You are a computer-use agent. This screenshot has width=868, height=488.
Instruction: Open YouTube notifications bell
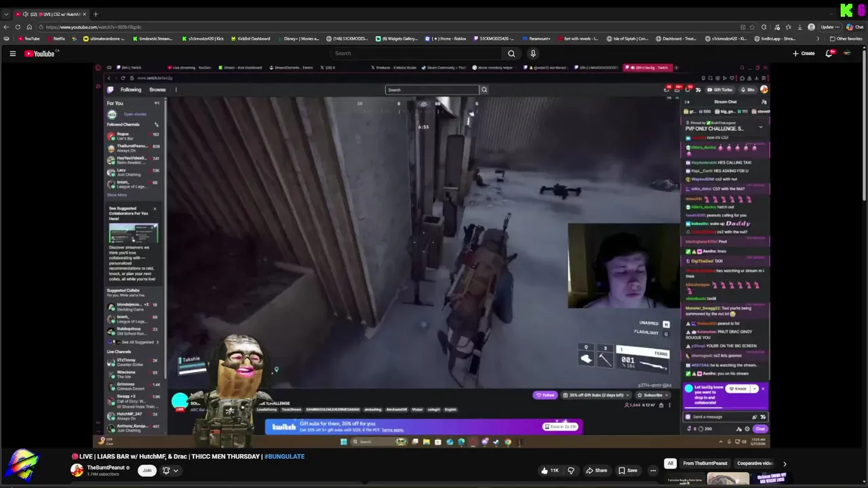point(829,54)
